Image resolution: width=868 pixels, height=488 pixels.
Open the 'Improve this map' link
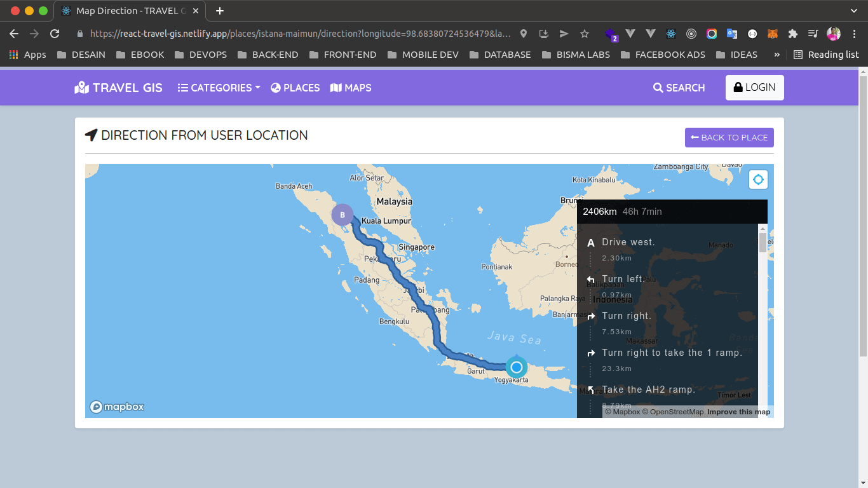(739, 412)
